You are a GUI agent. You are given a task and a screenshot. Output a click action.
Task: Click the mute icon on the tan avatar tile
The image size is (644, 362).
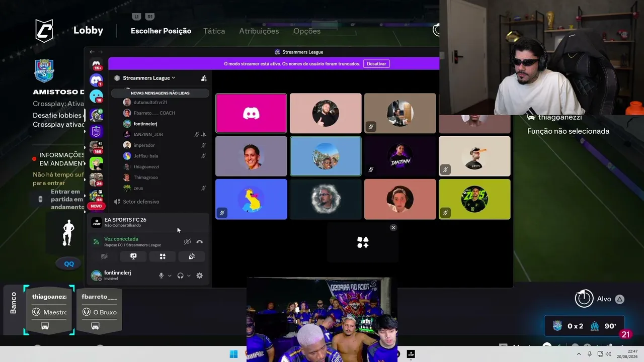tap(371, 127)
